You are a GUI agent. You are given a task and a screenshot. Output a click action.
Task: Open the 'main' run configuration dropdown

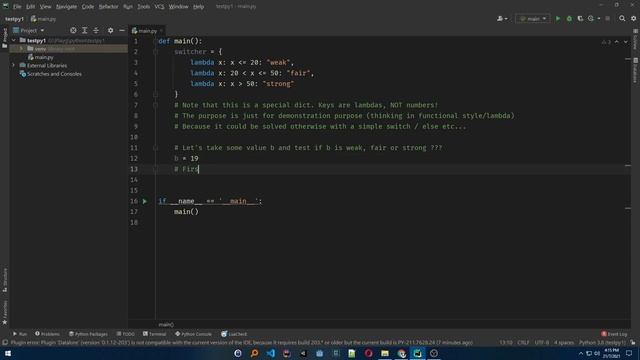click(x=533, y=18)
